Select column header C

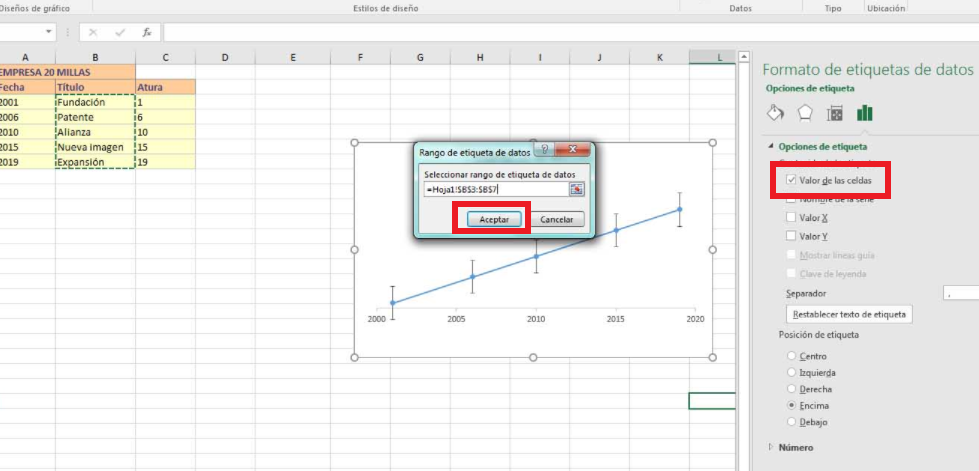click(165, 57)
